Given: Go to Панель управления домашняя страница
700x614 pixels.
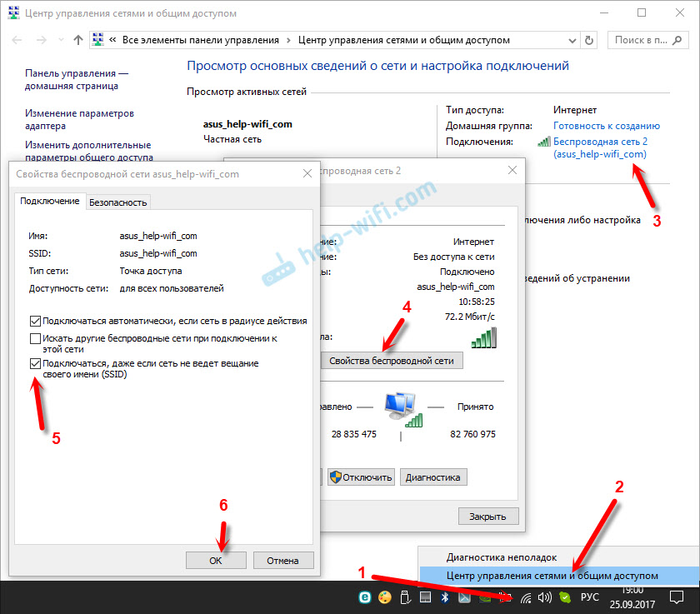Looking at the screenshot, I should 77,79.
